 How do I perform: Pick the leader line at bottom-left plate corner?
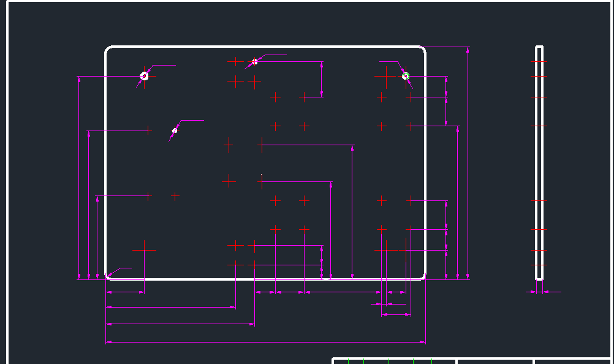(119, 273)
